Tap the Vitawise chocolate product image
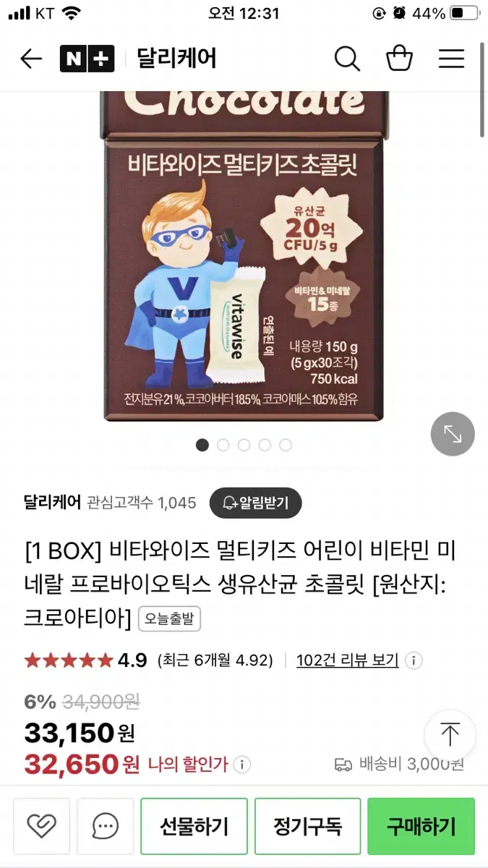The image size is (488, 868). [x=244, y=257]
